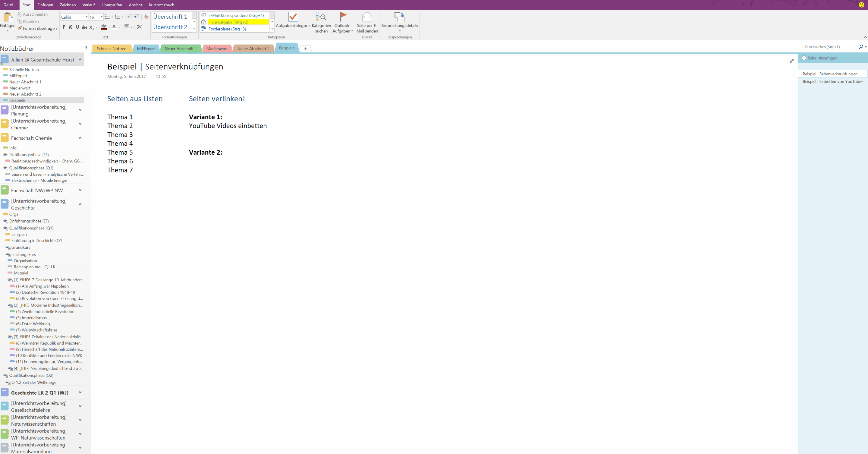This screenshot has height=454, width=868.
Task: Click the search magnifier icon
Action: [x=861, y=47]
